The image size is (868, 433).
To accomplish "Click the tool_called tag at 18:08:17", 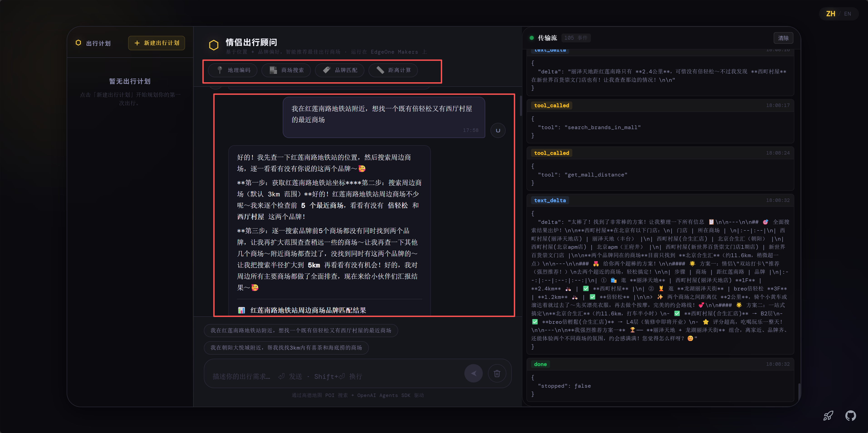I will (x=551, y=105).
